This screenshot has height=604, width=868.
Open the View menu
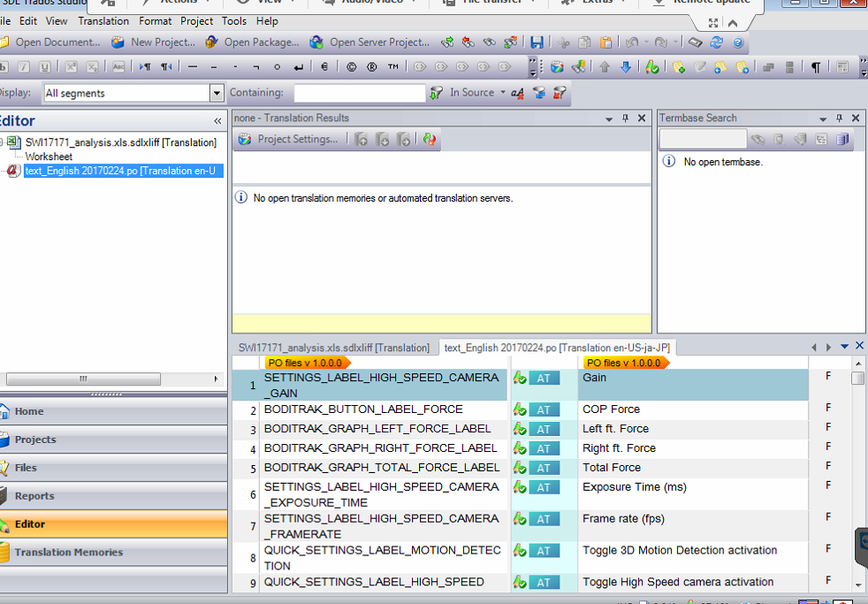[x=57, y=21]
